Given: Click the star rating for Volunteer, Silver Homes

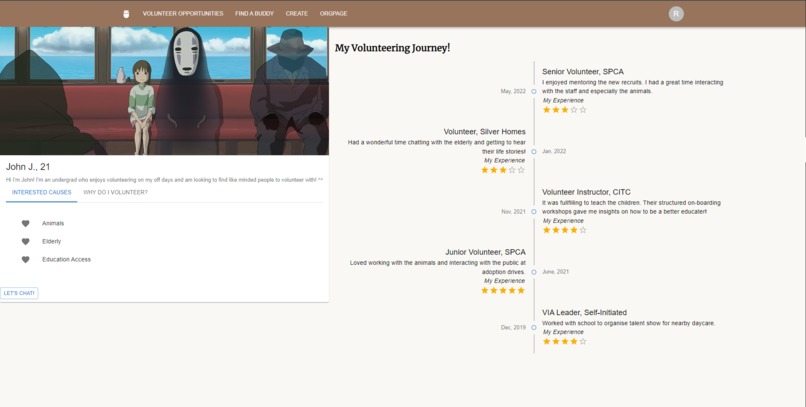Looking at the screenshot, I should 503,170.
